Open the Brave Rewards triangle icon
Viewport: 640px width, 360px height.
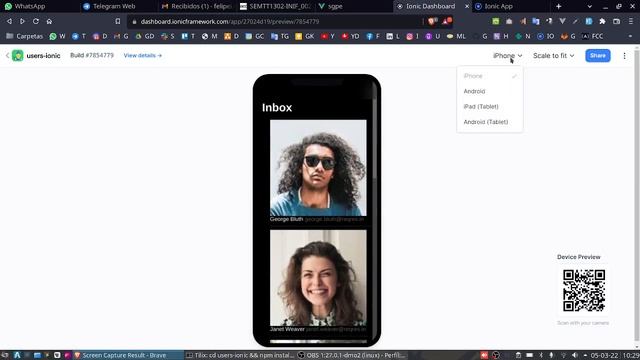447,21
